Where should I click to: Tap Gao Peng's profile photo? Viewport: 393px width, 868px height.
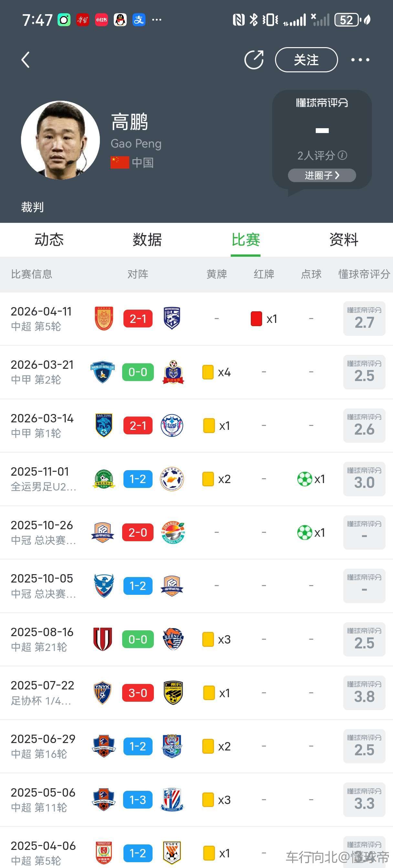pyautogui.click(x=60, y=140)
